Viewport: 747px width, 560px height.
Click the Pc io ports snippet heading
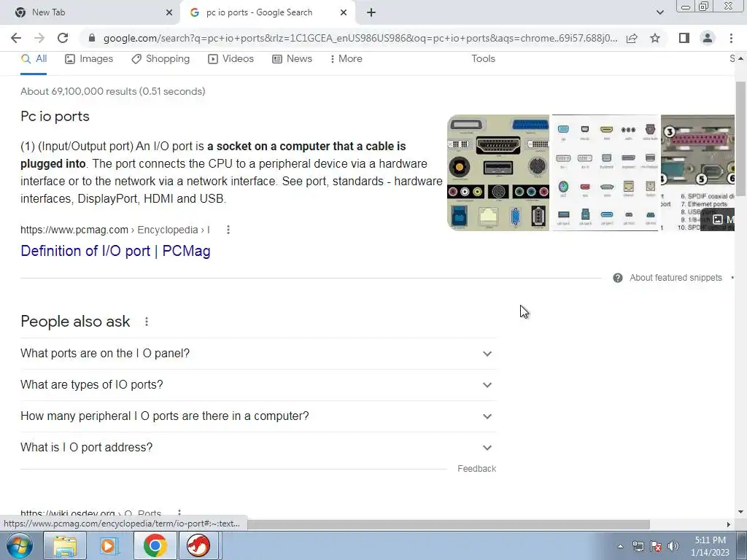pos(55,116)
